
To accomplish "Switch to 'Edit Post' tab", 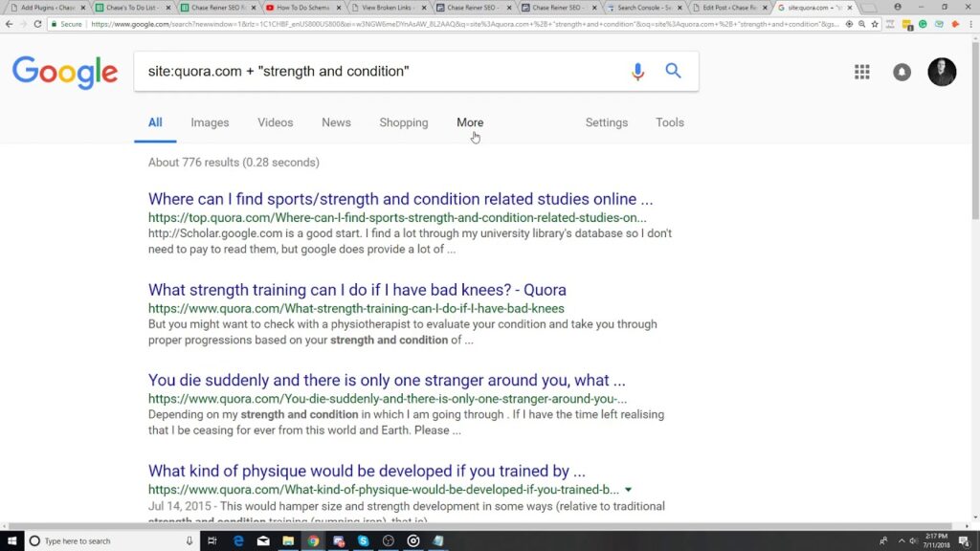I will coord(729,8).
